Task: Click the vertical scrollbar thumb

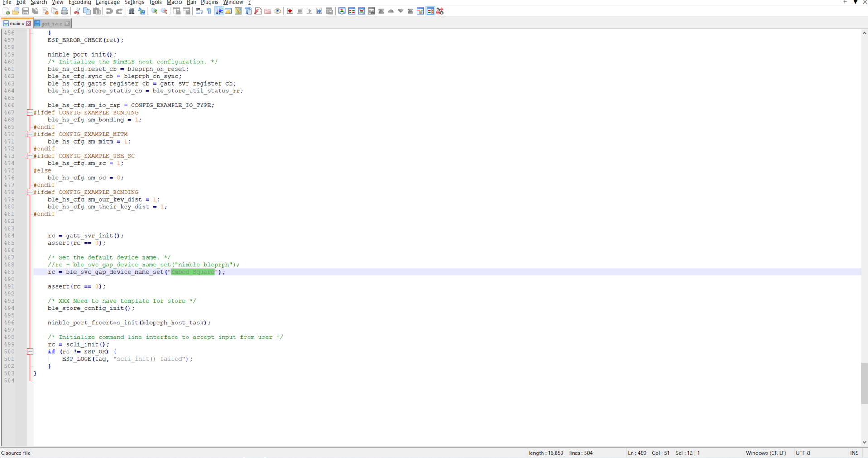Action: click(864, 383)
